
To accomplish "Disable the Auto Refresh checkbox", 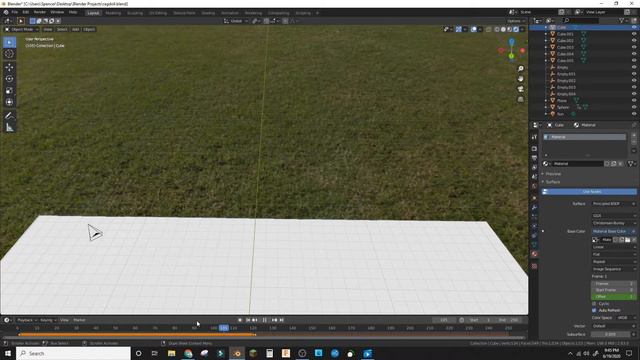I will tap(594, 310).
